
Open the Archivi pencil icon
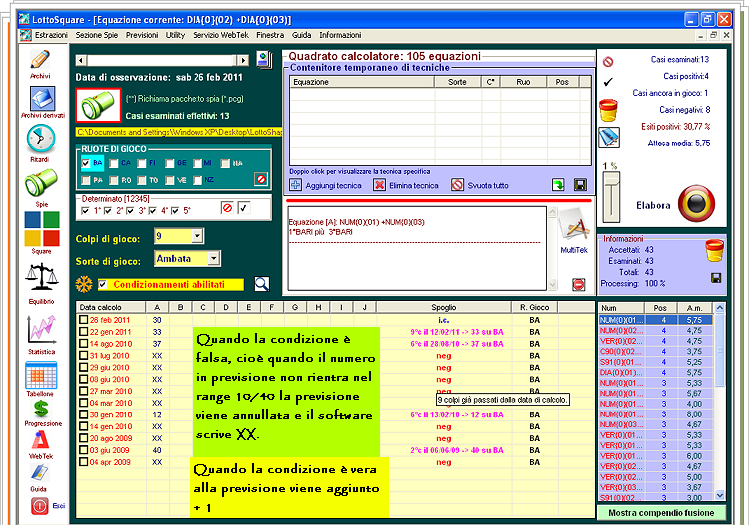pos(40,60)
